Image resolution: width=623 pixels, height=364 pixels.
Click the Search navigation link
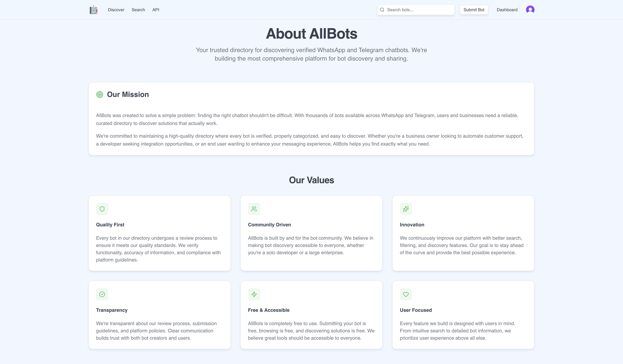[138, 10]
